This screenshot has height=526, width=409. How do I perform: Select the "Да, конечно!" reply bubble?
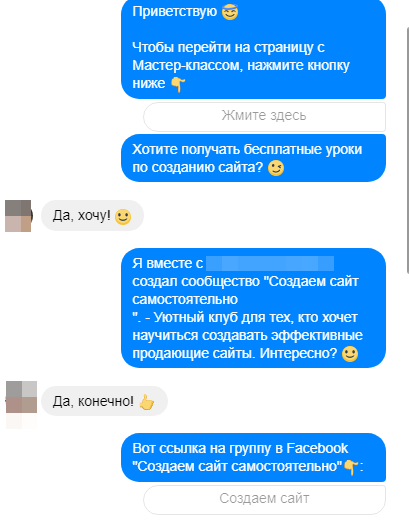point(104,401)
